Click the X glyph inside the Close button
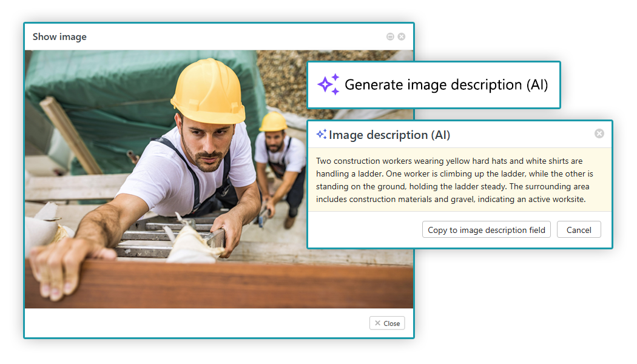This screenshot has height=364, width=637. 377,323
